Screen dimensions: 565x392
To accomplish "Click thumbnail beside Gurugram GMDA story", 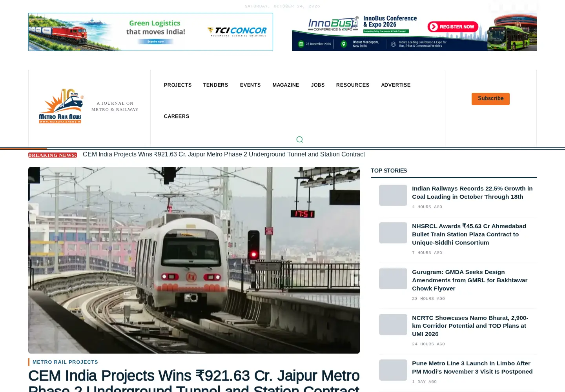I will tap(393, 279).
